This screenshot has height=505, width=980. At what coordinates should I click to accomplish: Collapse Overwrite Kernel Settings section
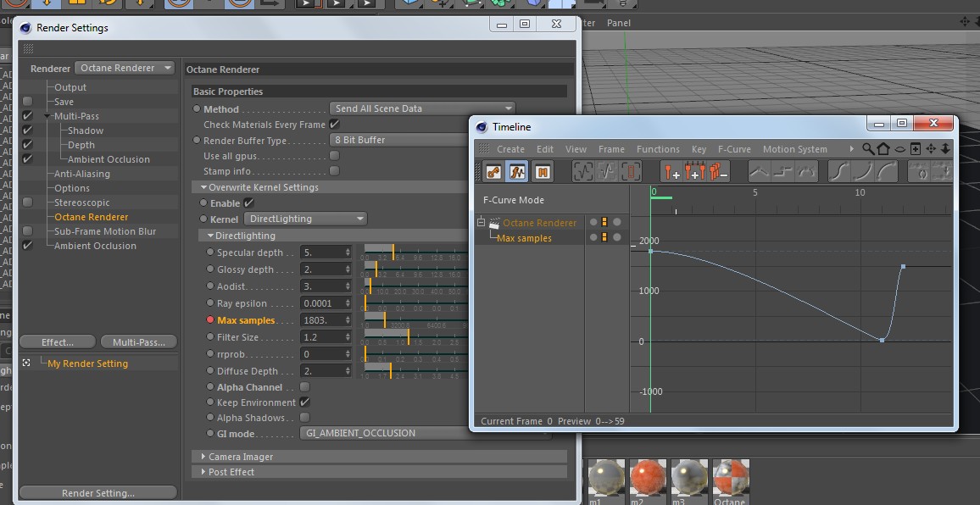203,187
